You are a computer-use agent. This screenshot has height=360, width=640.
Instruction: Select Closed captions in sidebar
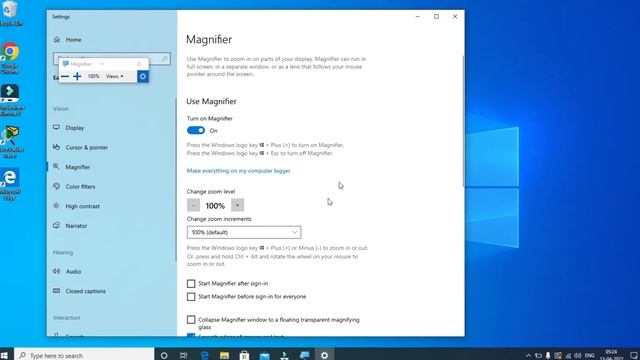click(x=86, y=291)
